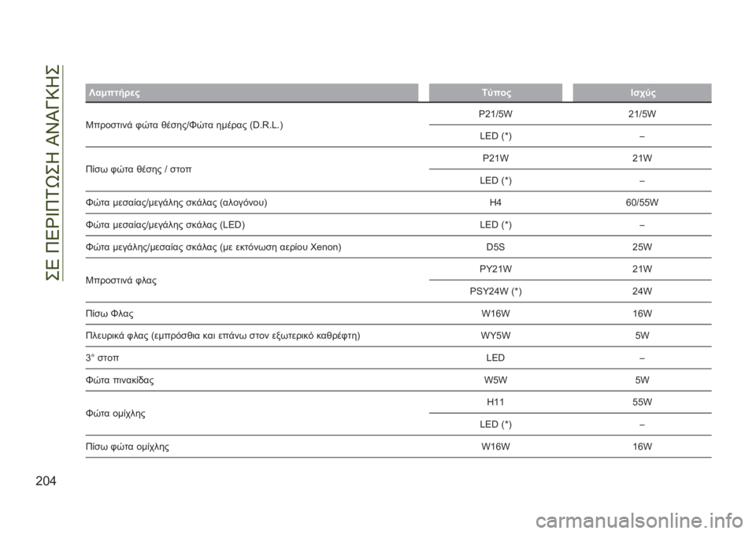This screenshot has width=756, height=534.
Task: Select row label Μπροστινά φώτα θέσης/Φώτα ημέρας (D.R.L.)
Action: pyautogui.click(x=184, y=125)
